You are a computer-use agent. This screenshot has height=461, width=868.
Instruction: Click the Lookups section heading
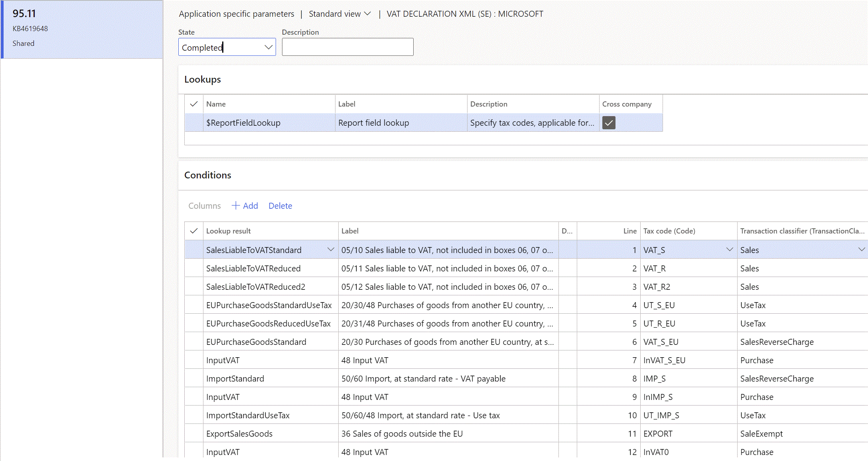pyautogui.click(x=202, y=79)
